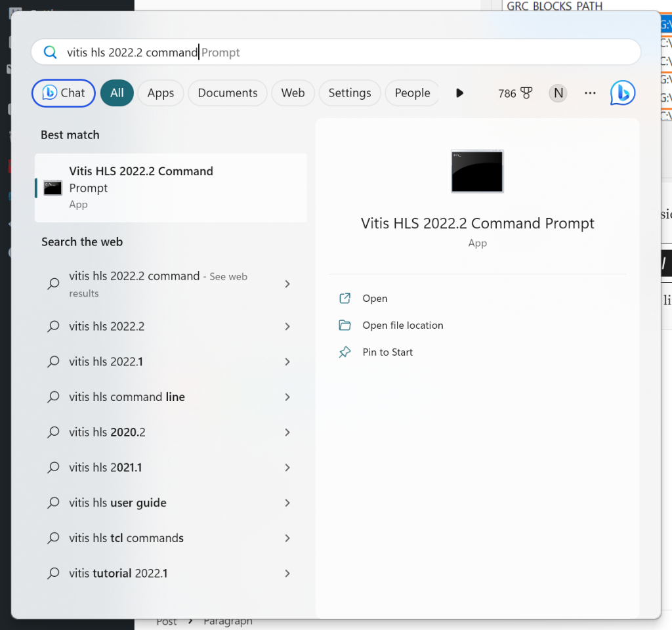Open the N user account avatar
The height and width of the screenshot is (630, 672).
pyautogui.click(x=558, y=93)
